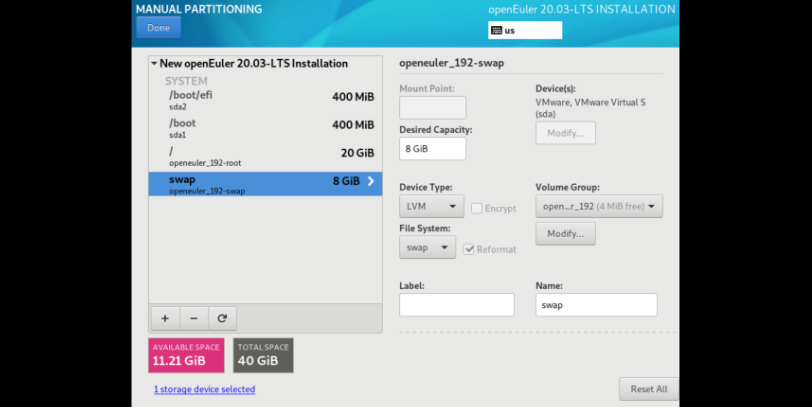Open the Volume Group dropdown

click(599, 207)
